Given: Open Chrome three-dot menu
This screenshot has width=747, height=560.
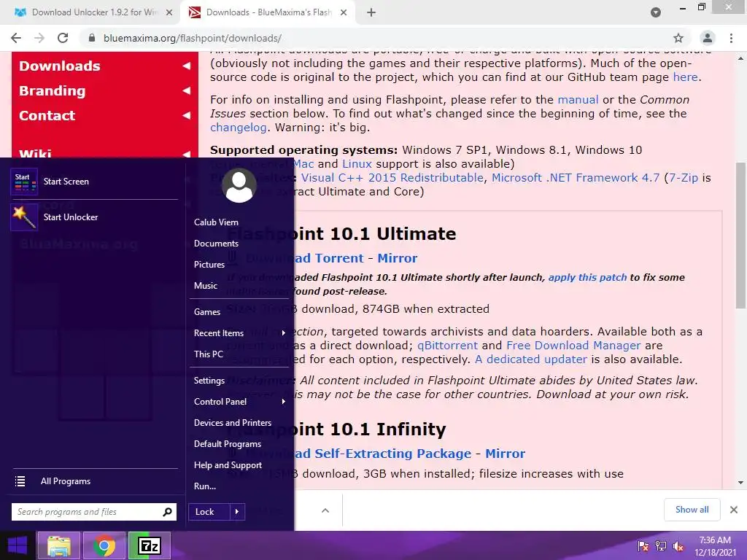Looking at the screenshot, I should click(731, 38).
